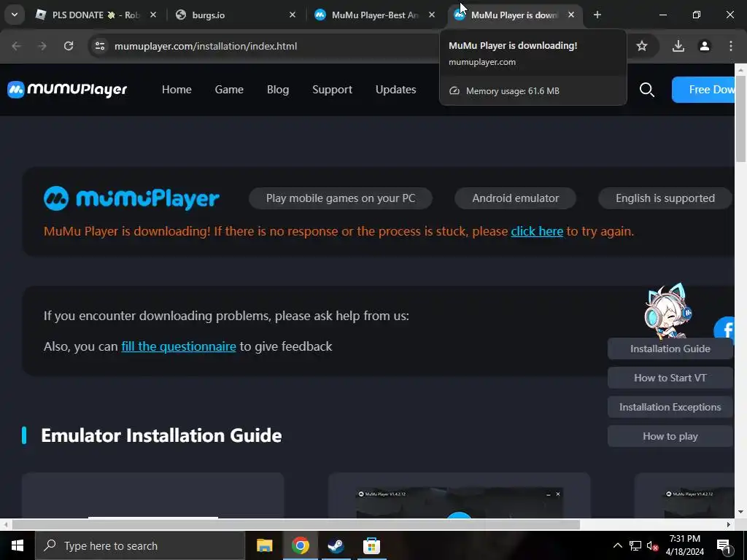Open the Support nav item

332,90
